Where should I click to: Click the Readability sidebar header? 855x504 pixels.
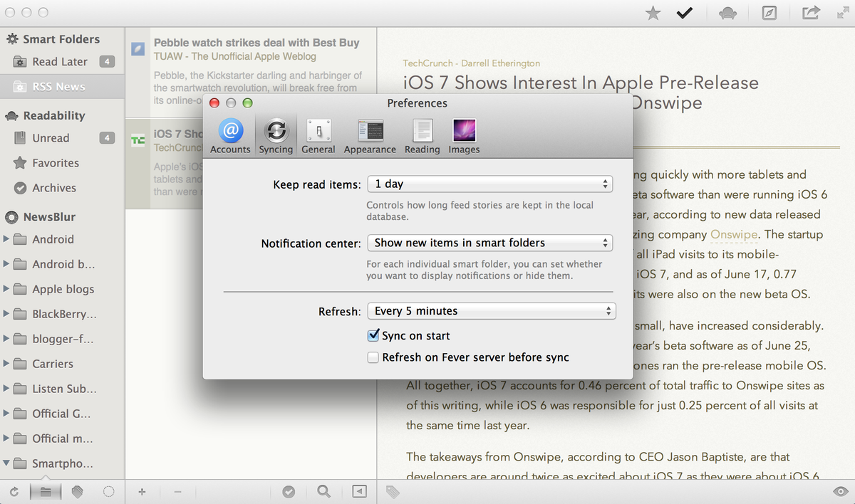tap(46, 115)
